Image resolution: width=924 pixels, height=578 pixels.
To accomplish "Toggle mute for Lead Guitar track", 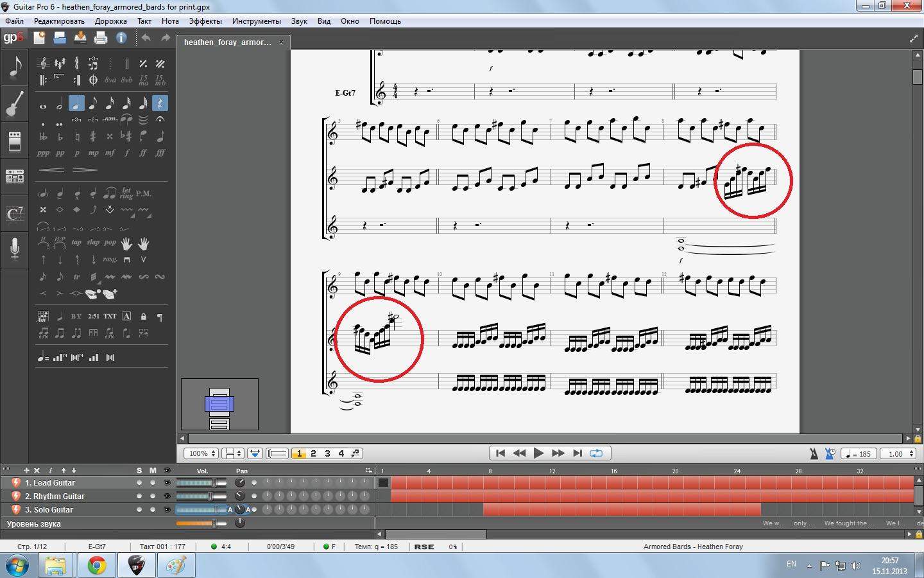I will coord(153,483).
